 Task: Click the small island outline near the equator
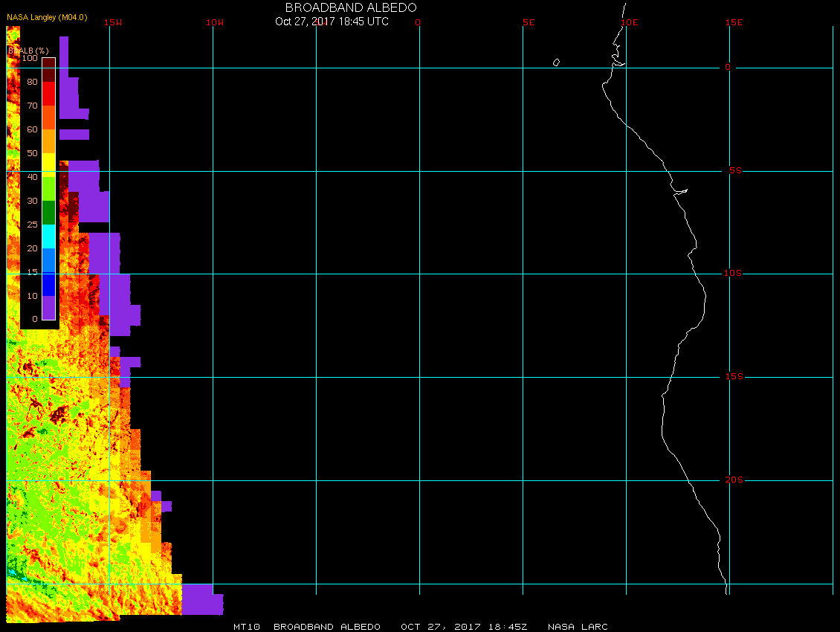point(556,62)
